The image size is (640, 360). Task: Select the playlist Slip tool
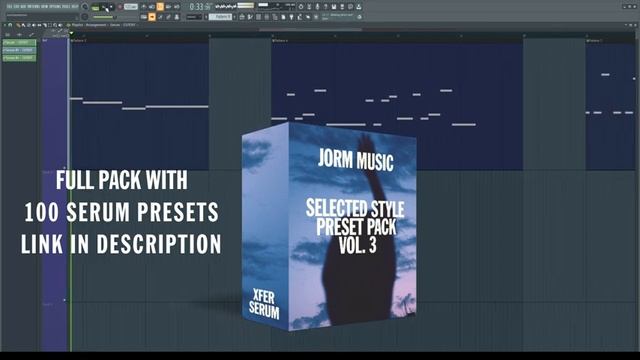39,25
